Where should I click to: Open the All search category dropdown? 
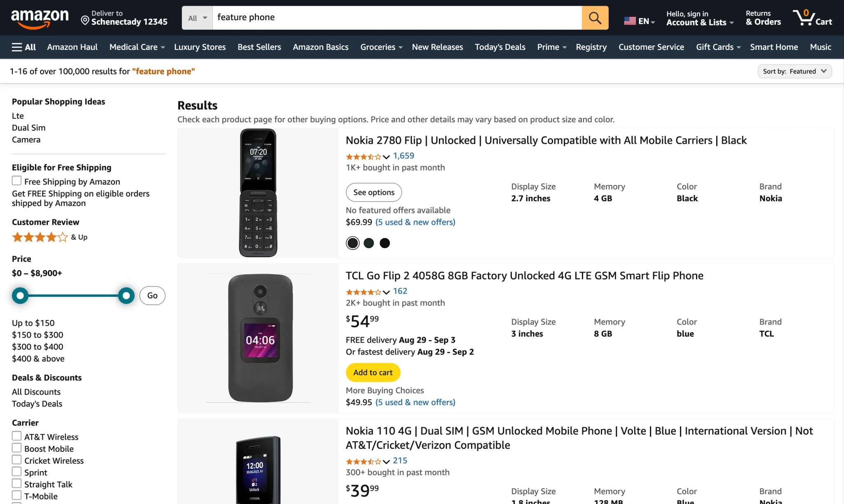coord(197,18)
